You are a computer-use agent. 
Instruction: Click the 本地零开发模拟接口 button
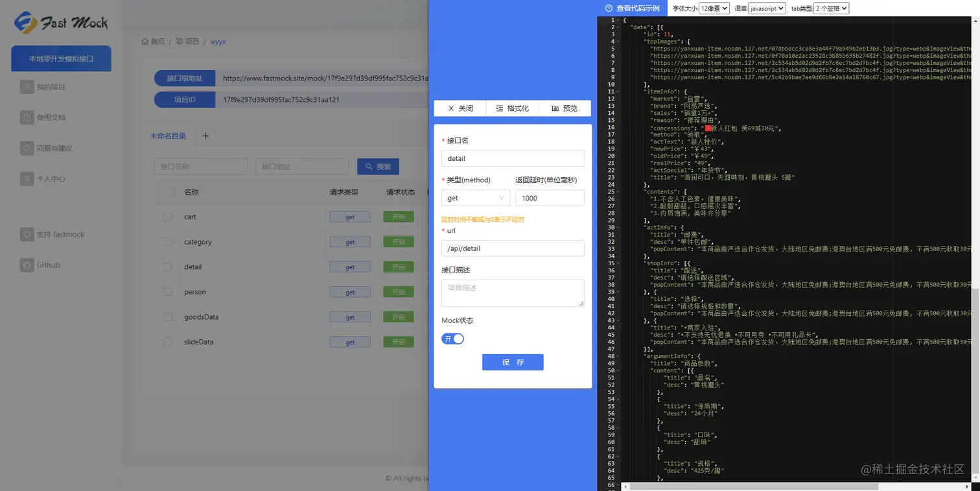click(x=61, y=58)
